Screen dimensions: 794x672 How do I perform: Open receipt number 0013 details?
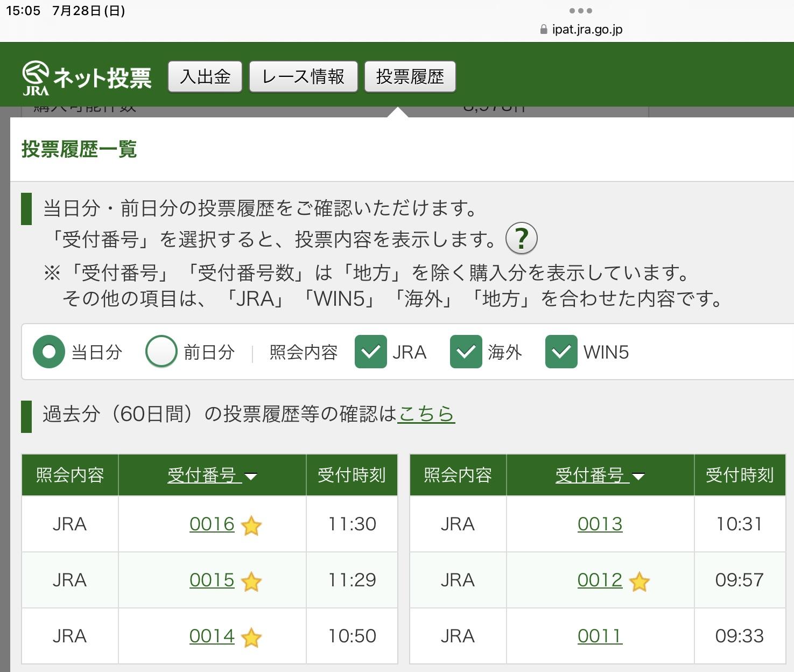click(600, 524)
